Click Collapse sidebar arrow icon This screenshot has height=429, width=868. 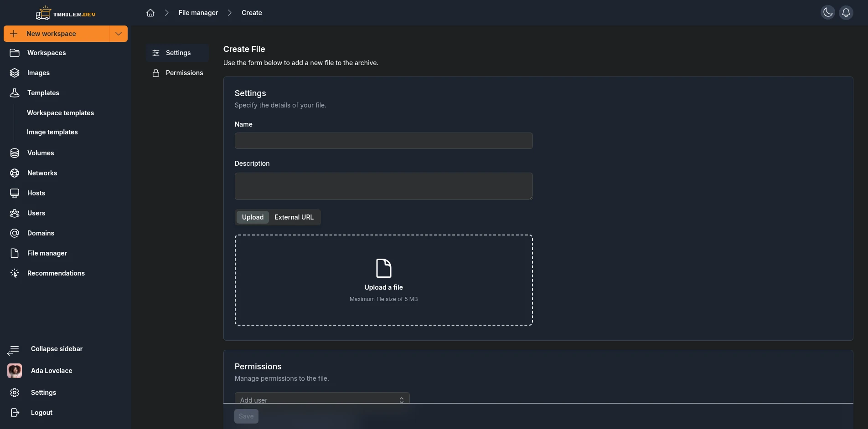13,350
